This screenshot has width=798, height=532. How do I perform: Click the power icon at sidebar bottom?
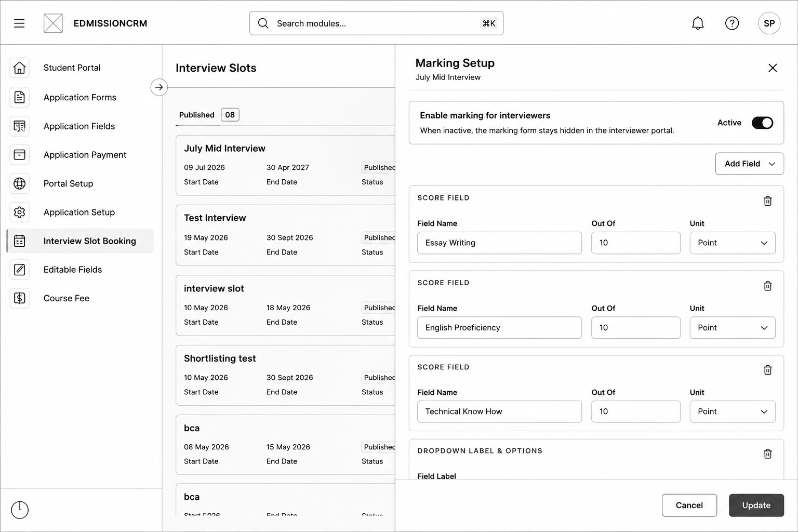point(20,510)
